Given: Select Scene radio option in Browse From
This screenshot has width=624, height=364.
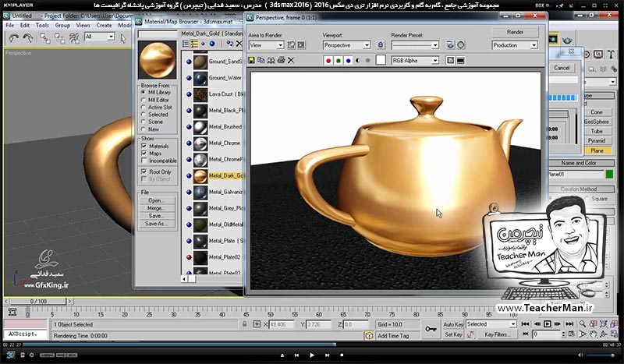Looking at the screenshot, I should pyautogui.click(x=144, y=122).
